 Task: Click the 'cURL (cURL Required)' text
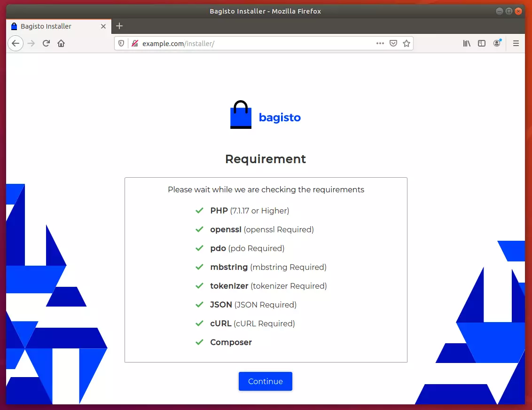[252, 323]
